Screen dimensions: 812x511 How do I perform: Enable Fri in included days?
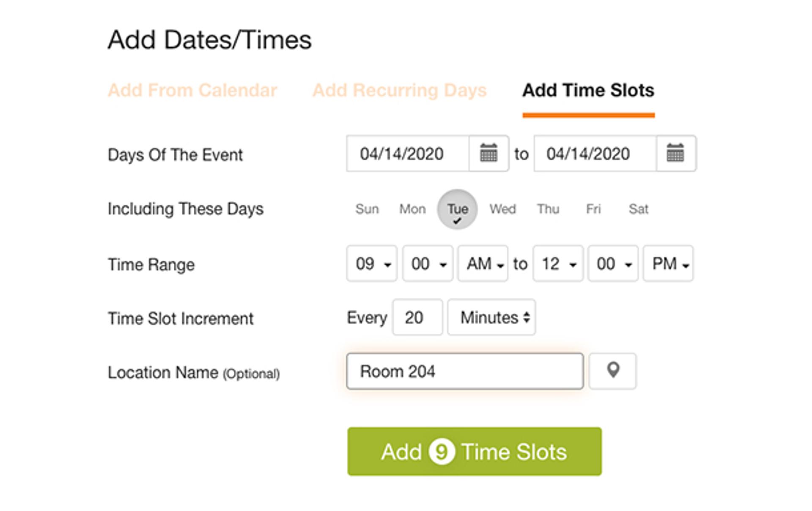coord(593,209)
